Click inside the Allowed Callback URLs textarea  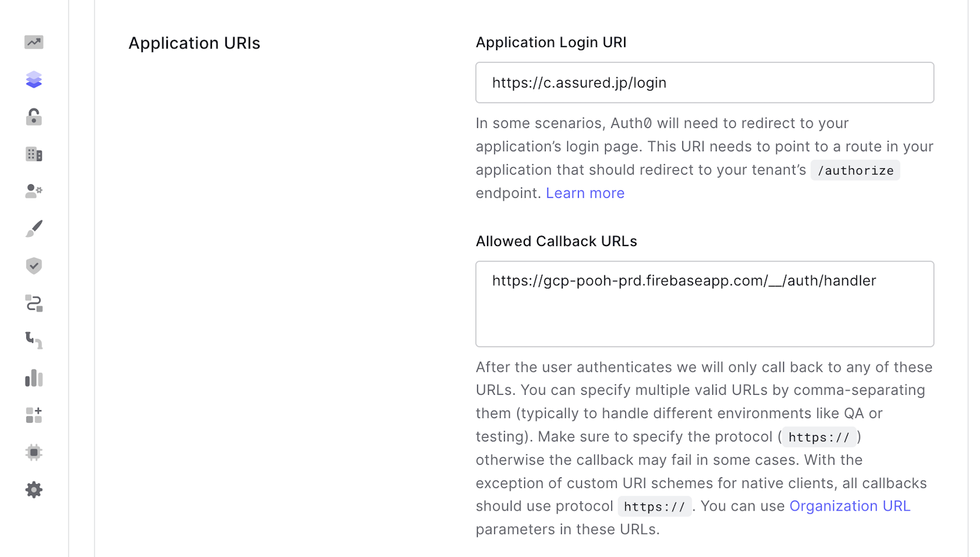click(x=704, y=304)
